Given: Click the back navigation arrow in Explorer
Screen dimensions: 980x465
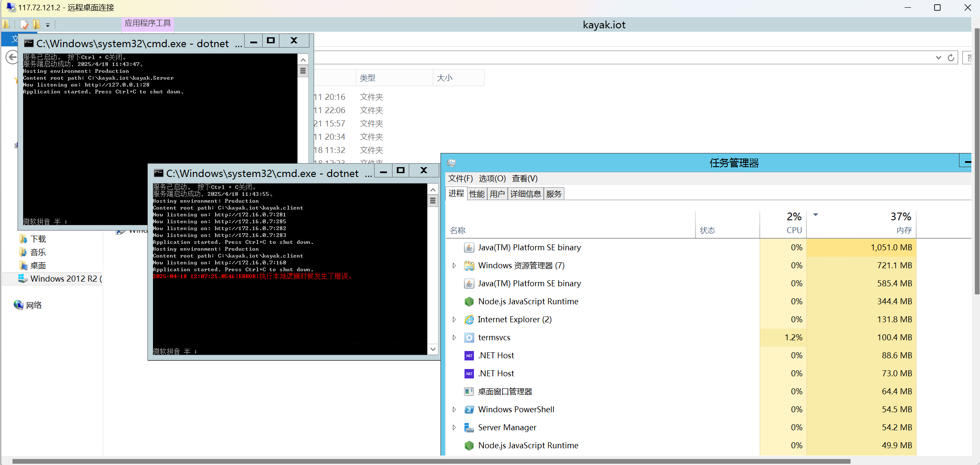Looking at the screenshot, I should [12, 57].
